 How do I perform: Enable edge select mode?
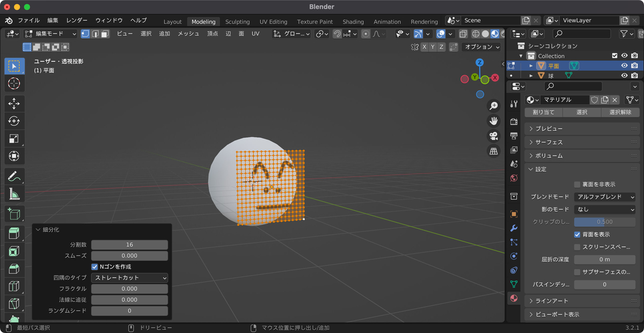point(95,33)
